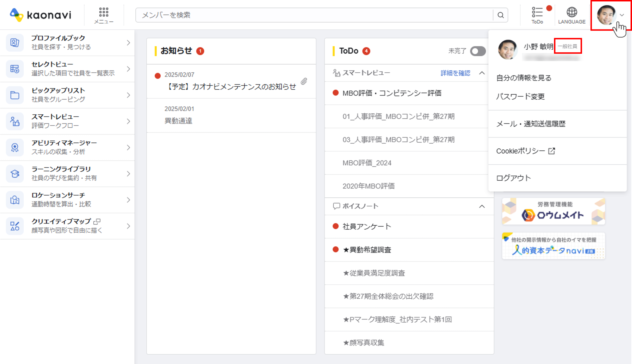Open Ability Manager badge icon
The image size is (632, 364).
[15, 148]
